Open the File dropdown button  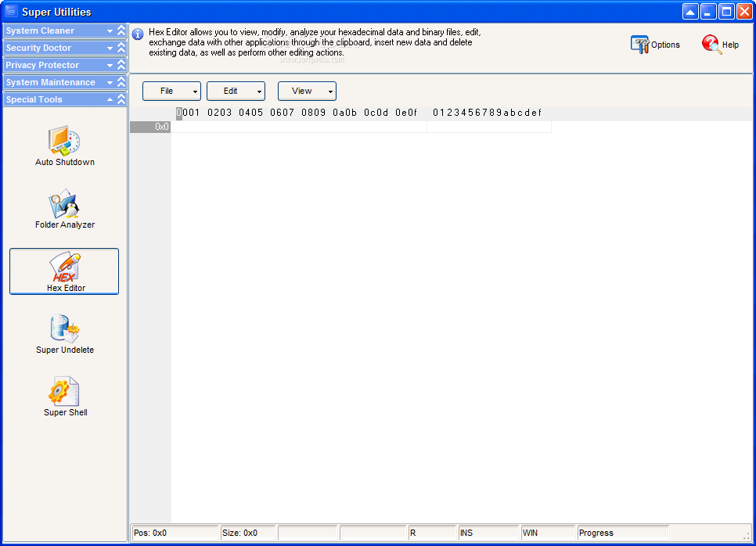[171, 91]
